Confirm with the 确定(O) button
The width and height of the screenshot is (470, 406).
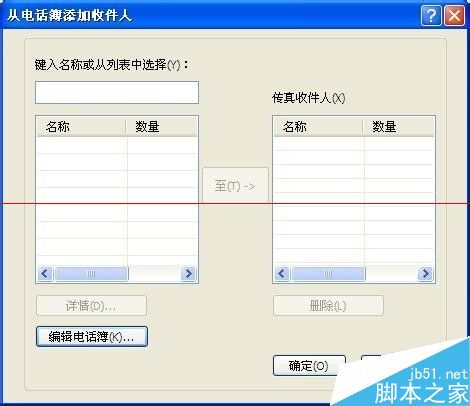pyautogui.click(x=309, y=366)
